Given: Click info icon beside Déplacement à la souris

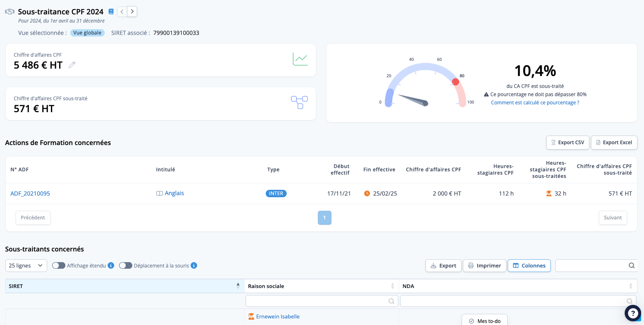Looking at the screenshot, I should coord(194,265).
